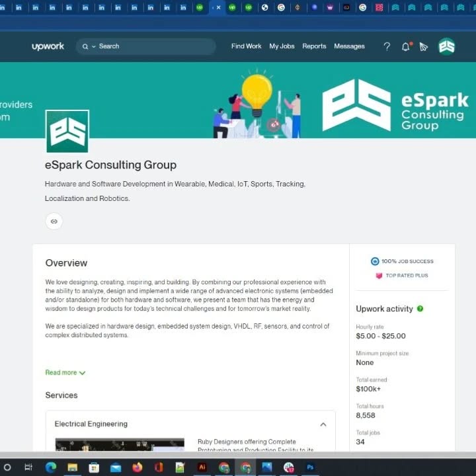476x476 pixels.
Task: Click the $100k+ total earned value
Action: pyautogui.click(x=368, y=389)
